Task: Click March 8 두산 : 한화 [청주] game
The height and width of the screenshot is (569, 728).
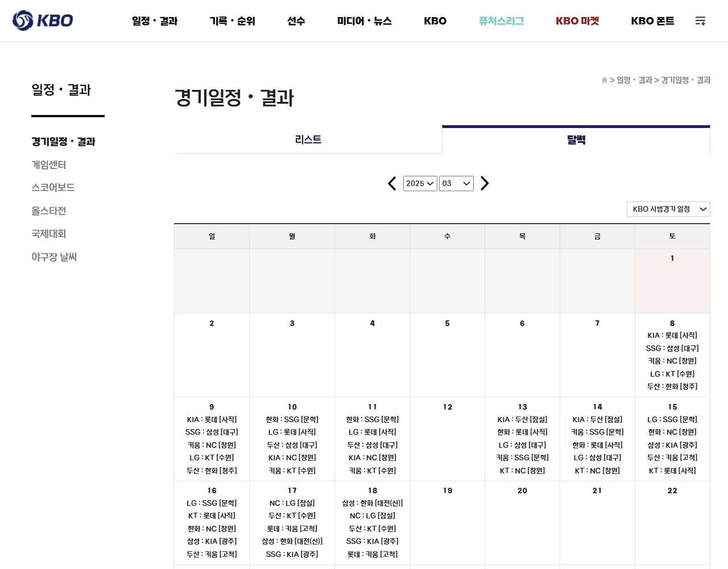Action: coord(672,386)
